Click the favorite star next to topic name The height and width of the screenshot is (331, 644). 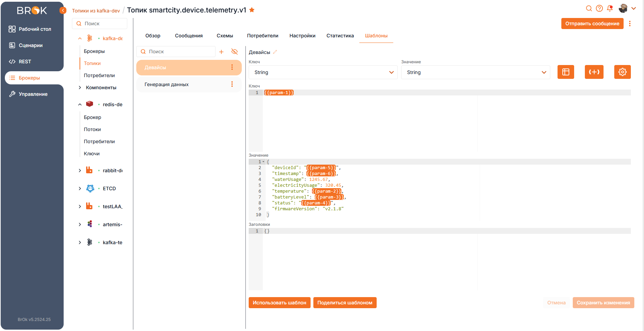[x=252, y=10]
